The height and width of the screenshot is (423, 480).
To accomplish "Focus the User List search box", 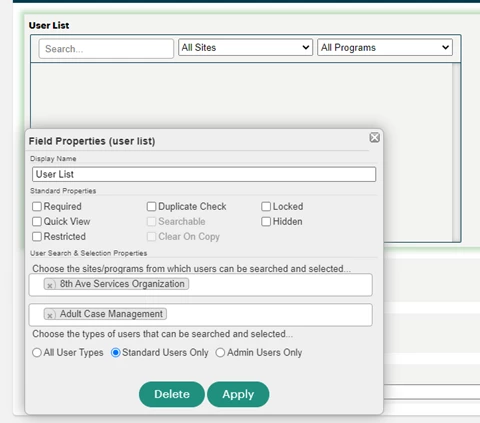I will tap(106, 49).
